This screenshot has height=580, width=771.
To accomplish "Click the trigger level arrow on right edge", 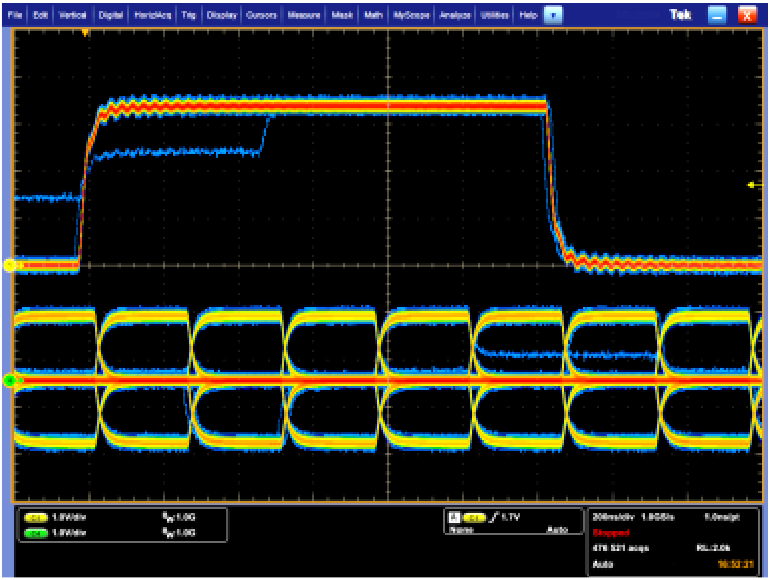I will click(x=752, y=185).
